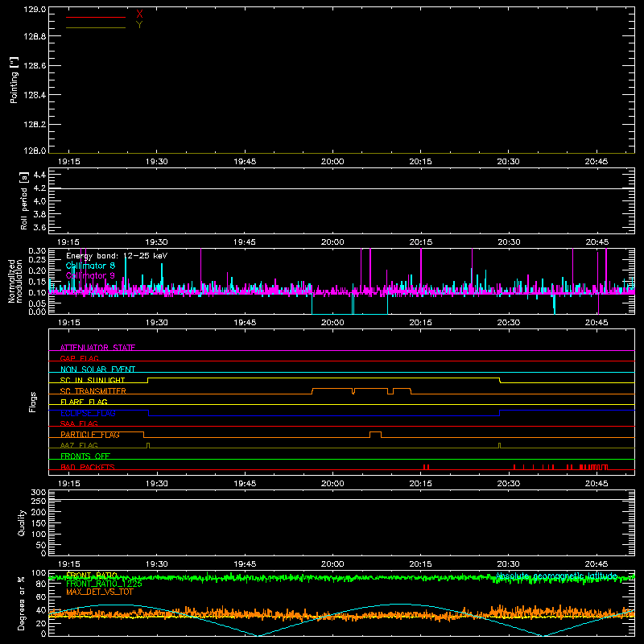The height and width of the screenshot is (644, 644).
Task: Select the FRONT_RATIO_1225 legend entry
Action: [x=104, y=584]
